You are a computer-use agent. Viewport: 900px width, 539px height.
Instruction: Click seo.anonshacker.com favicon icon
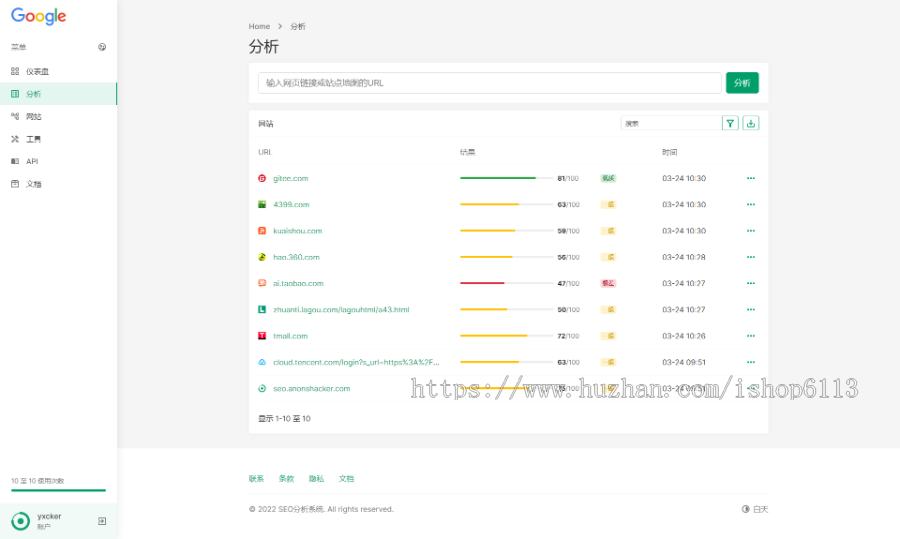coord(262,389)
